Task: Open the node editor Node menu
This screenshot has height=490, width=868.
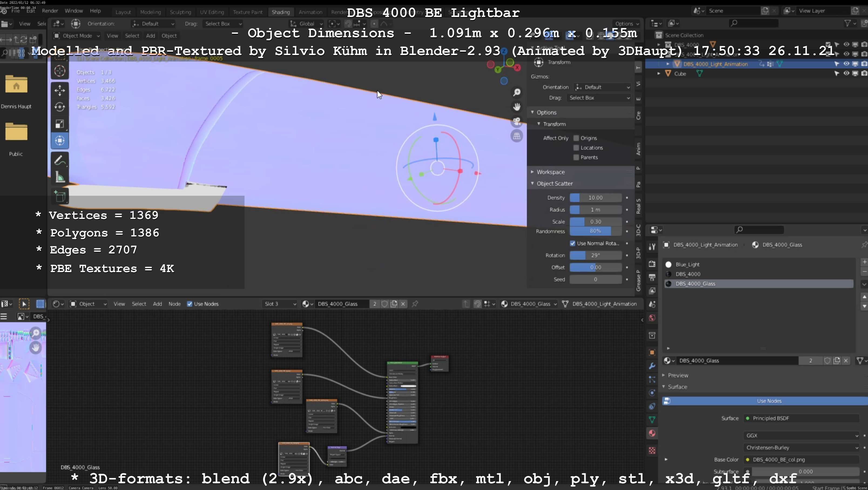Action: click(174, 304)
